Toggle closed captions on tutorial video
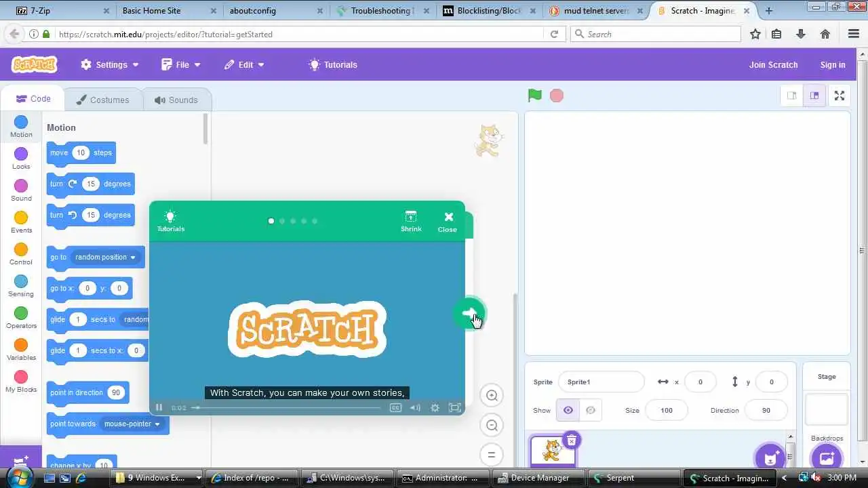This screenshot has height=488, width=868. pos(395,407)
